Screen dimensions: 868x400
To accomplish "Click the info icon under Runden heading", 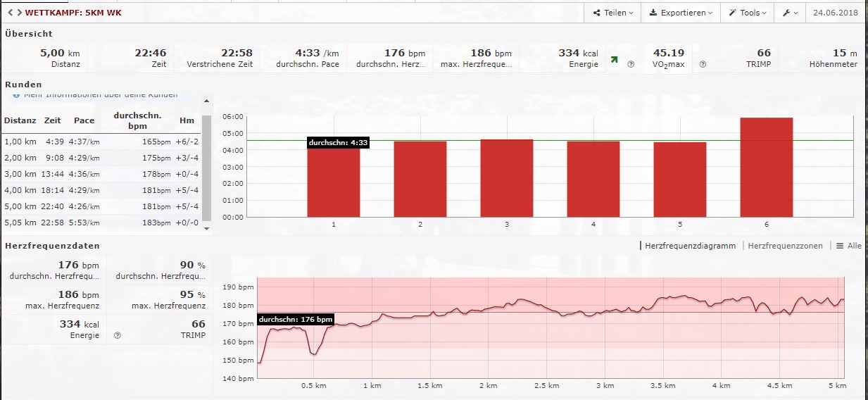I will (x=15, y=94).
